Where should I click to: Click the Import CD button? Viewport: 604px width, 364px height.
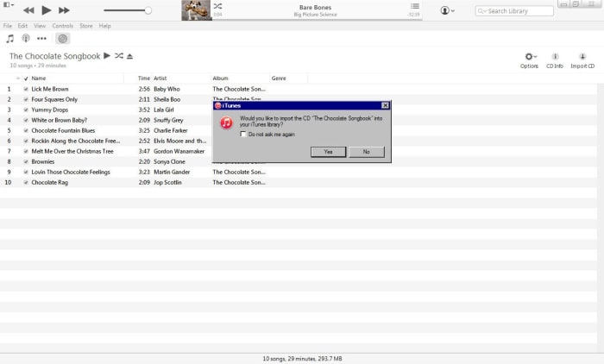pos(582,60)
